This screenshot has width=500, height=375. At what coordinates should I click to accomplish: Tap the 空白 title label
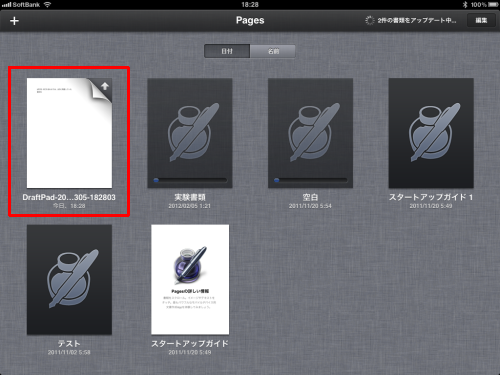pyautogui.click(x=310, y=197)
